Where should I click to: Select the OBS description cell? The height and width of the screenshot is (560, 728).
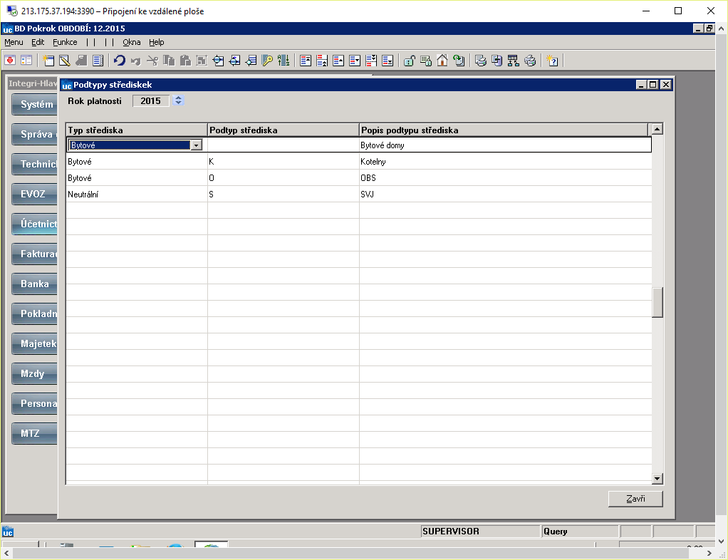[505, 178]
